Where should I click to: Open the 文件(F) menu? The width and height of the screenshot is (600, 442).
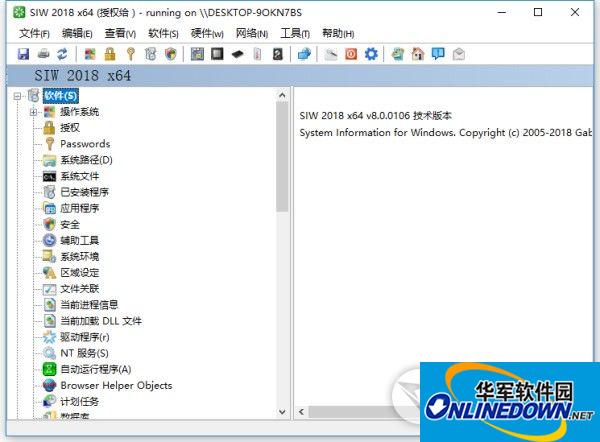[34, 33]
